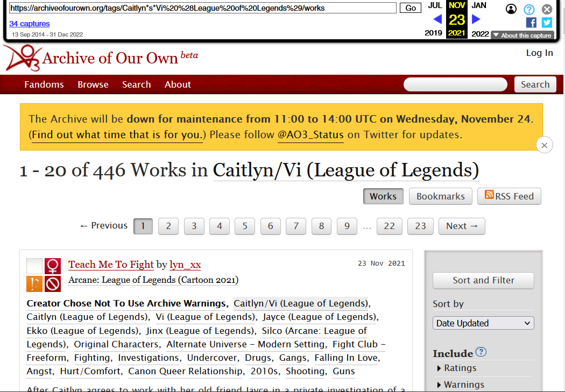The height and width of the screenshot is (392, 565).
Task: Open the Sort by Date Updated dropdown
Action: (x=483, y=323)
